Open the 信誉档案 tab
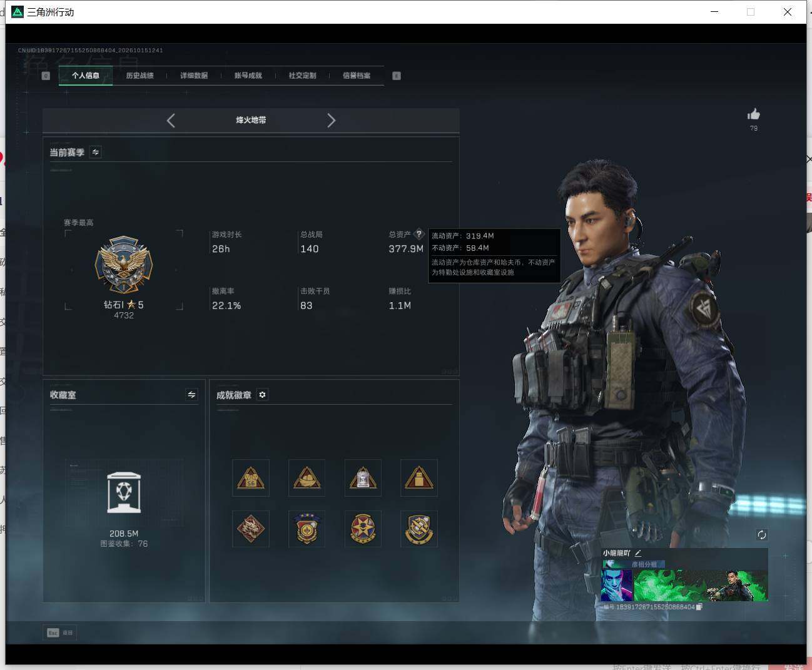Viewport: 812px width, 670px height. (357, 76)
